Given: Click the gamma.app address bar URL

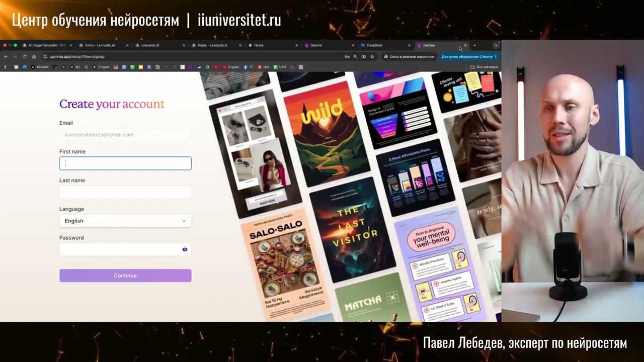Looking at the screenshot, I should 77,56.
